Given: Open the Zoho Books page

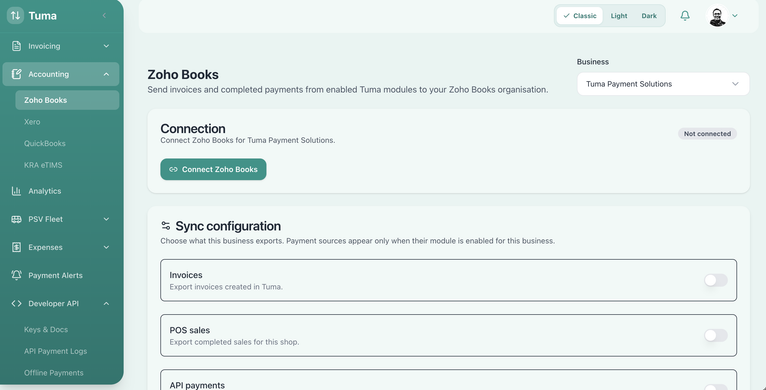Looking at the screenshot, I should [67, 100].
